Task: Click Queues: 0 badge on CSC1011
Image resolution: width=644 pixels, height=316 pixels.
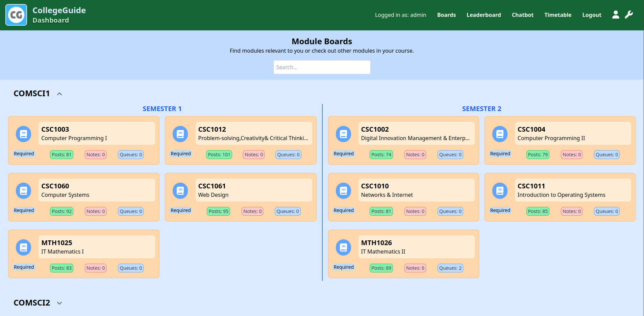Action: [607, 211]
